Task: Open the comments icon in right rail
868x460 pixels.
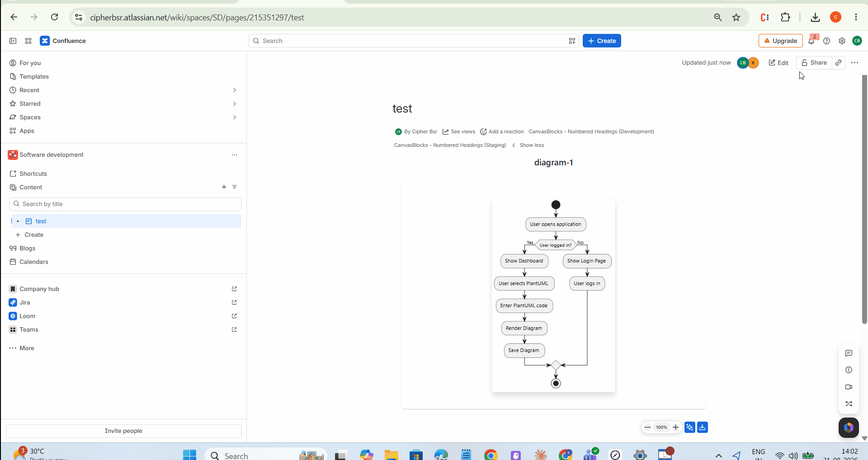Action: tap(849, 353)
